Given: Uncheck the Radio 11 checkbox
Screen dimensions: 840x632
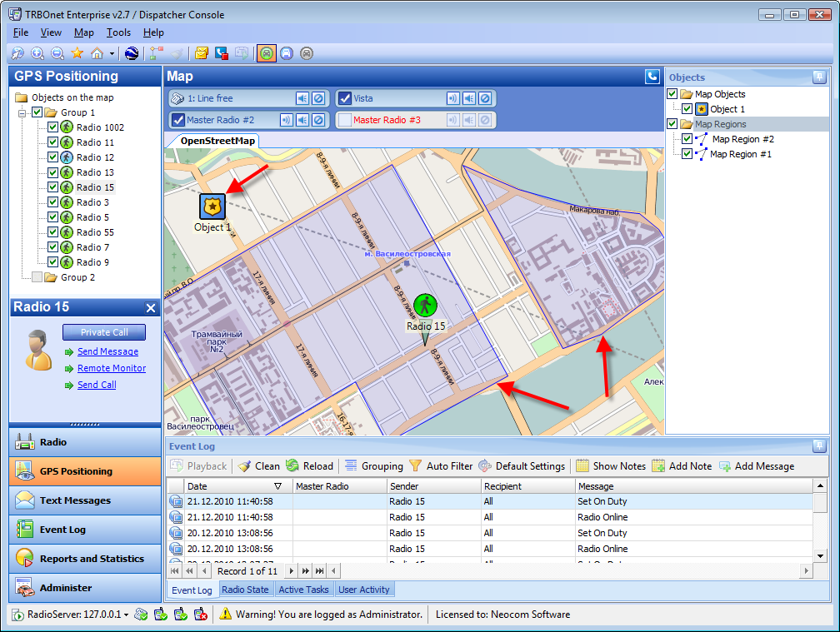Looking at the screenshot, I should click(52, 142).
